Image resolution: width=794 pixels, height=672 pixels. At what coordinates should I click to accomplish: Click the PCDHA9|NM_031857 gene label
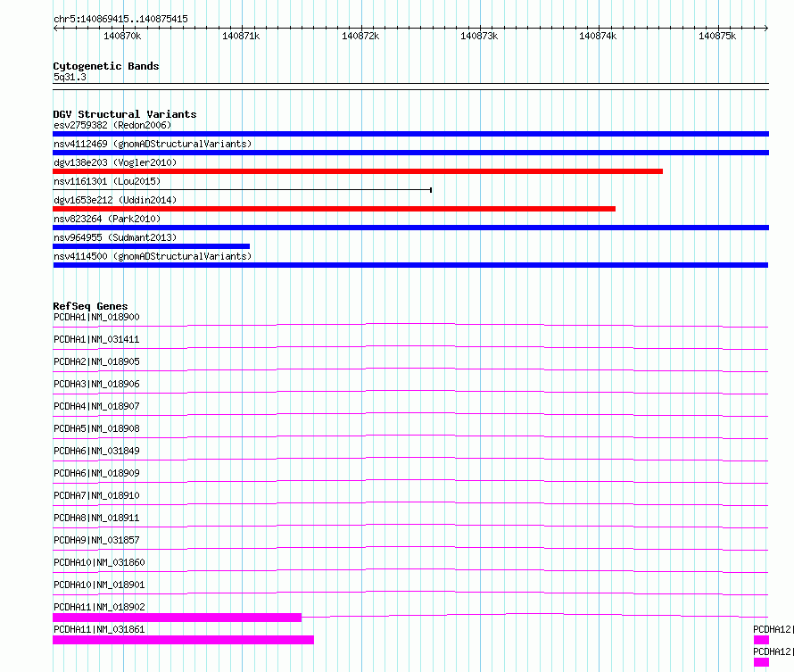point(96,540)
